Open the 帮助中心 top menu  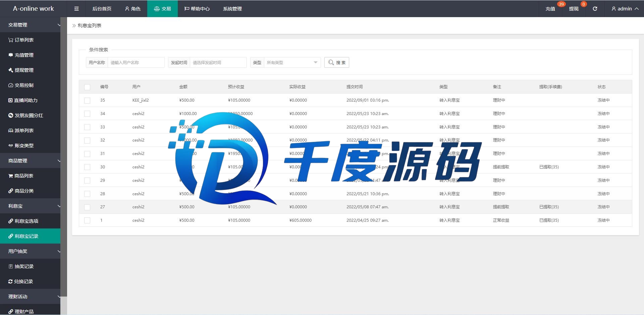[197, 9]
